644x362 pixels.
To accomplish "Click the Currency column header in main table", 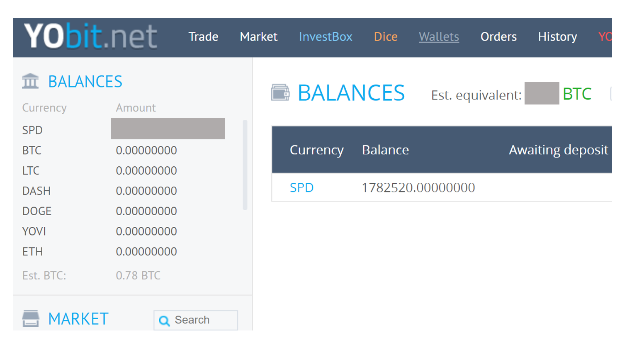I will [316, 150].
